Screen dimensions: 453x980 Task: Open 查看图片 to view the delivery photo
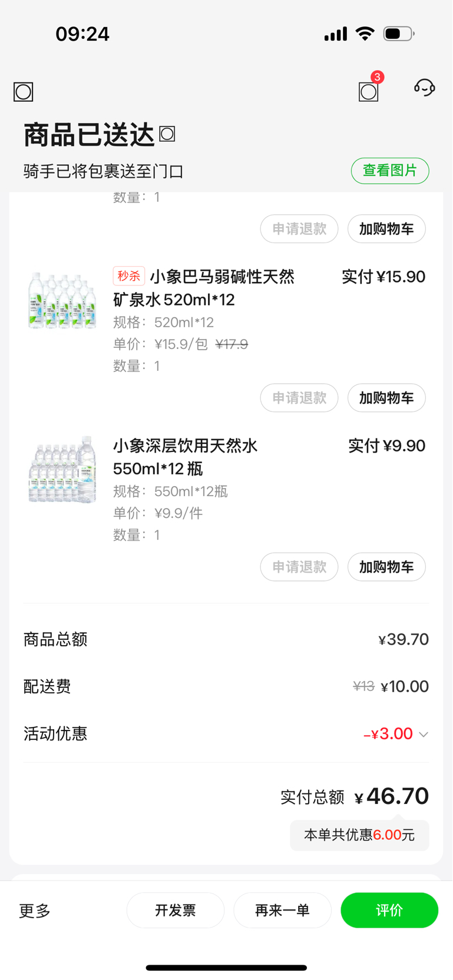coord(389,171)
